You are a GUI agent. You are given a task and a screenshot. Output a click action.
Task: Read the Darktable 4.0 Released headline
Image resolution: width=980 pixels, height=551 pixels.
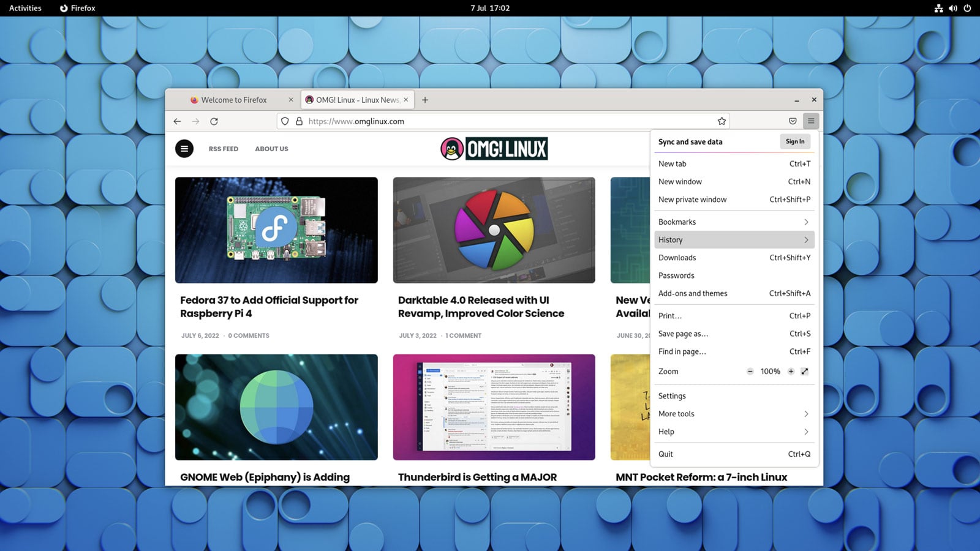481,307
